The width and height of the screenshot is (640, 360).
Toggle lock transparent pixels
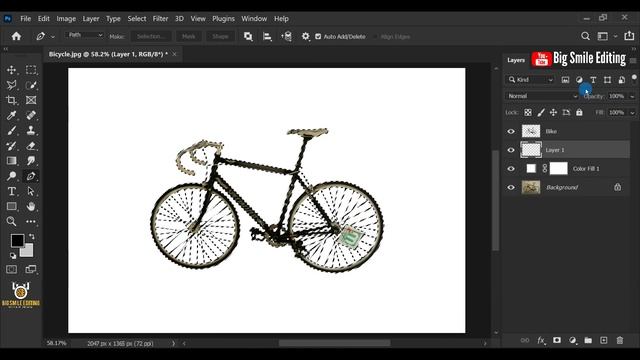coord(528,112)
